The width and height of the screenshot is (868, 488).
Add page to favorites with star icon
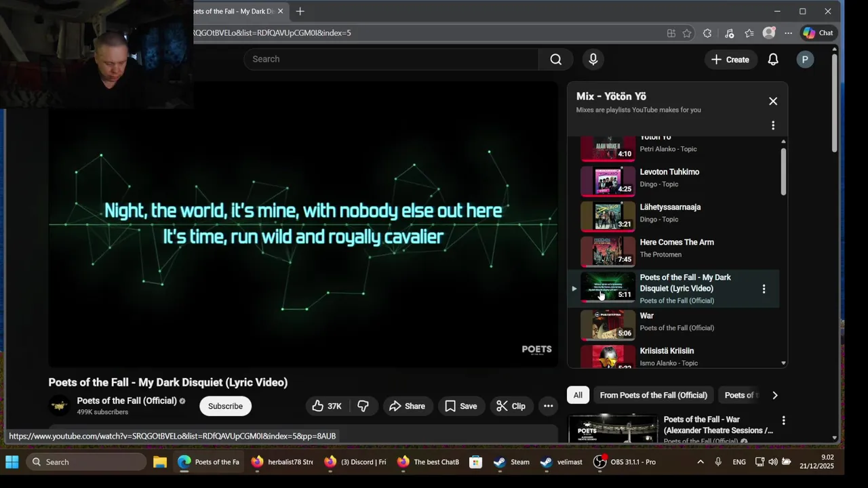coord(687,33)
